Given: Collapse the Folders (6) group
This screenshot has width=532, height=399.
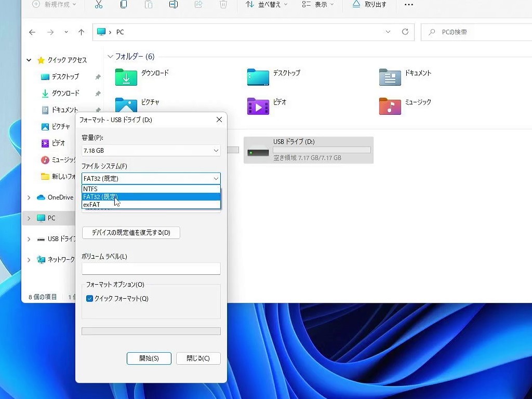Looking at the screenshot, I should click(110, 57).
